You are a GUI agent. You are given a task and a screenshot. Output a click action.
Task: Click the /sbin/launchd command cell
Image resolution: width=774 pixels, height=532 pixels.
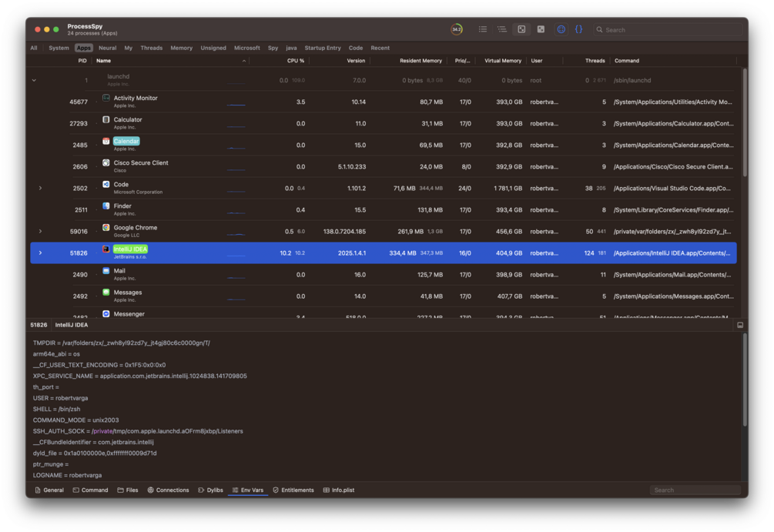pyautogui.click(x=632, y=80)
